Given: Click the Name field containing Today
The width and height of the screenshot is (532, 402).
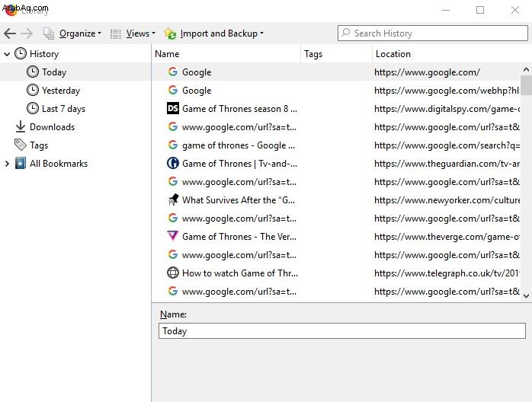Looking at the screenshot, I should click(342, 331).
